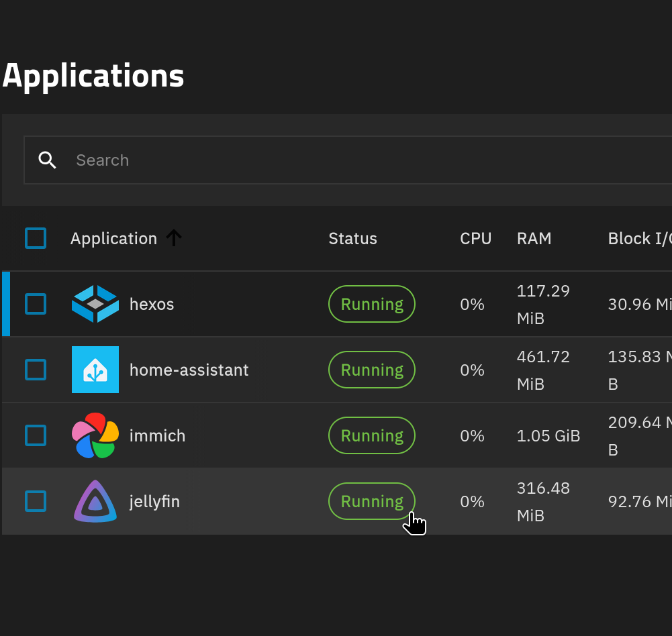This screenshot has height=636, width=672.
Task: Click the home-assistant 0% CPU value
Action: click(472, 370)
